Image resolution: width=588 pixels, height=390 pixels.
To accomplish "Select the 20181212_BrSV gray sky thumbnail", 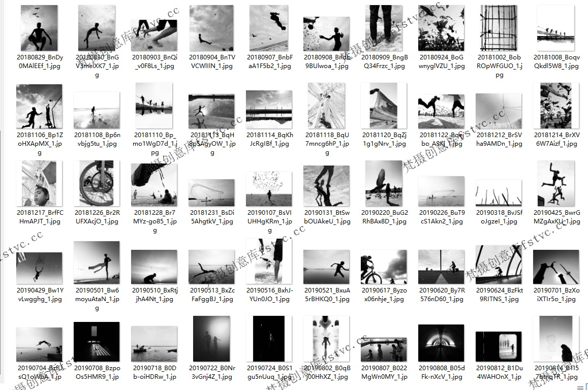I will (x=499, y=111).
